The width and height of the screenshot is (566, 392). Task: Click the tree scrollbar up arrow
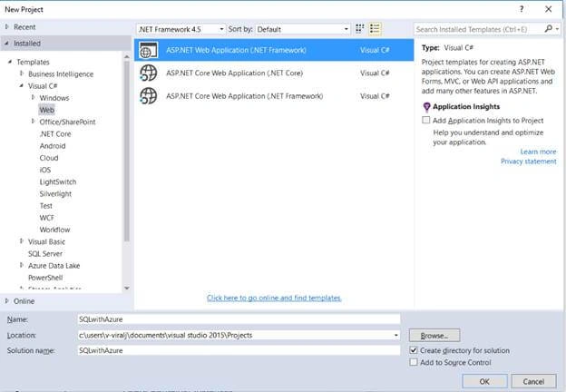point(127,56)
